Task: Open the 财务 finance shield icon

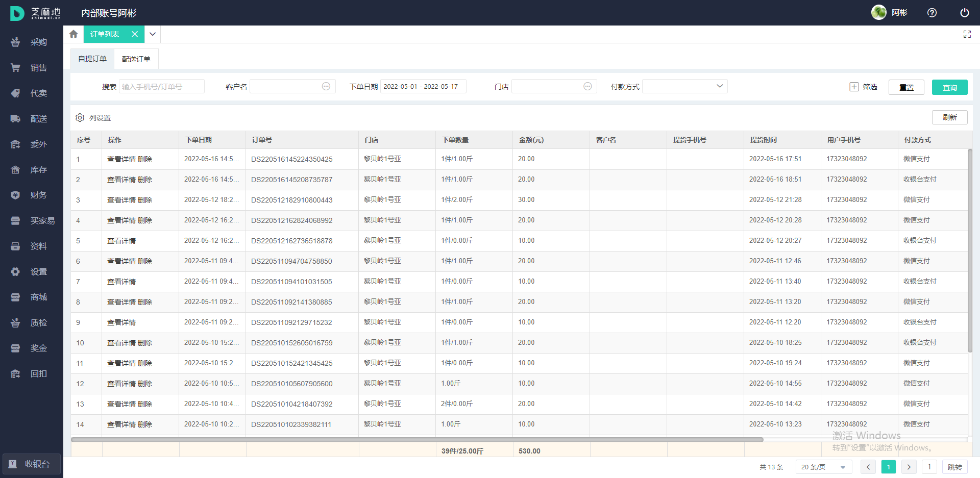Action: tap(15, 195)
